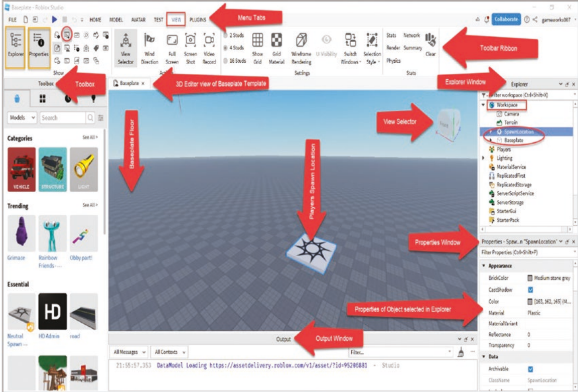The width and height of the screenshot is (578, 392).
Task: Open Grid Material setting
Action: [276, 49]
